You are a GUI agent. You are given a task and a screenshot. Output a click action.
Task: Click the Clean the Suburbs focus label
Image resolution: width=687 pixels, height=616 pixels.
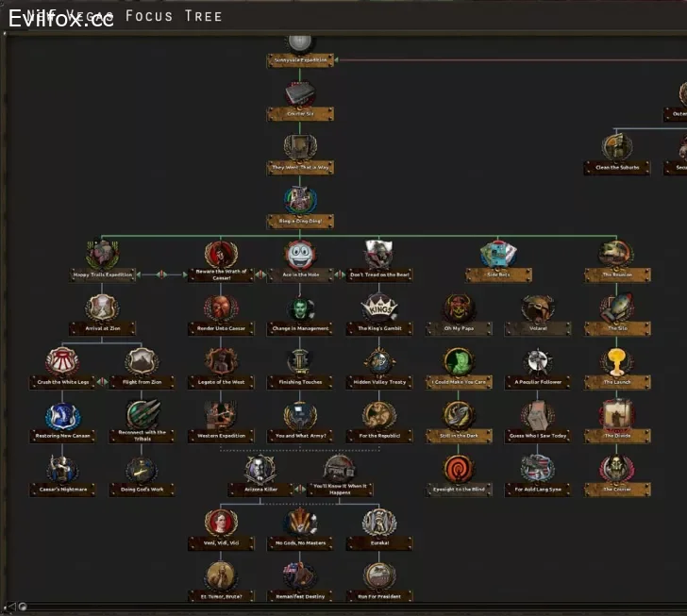[x=617, y=167]
